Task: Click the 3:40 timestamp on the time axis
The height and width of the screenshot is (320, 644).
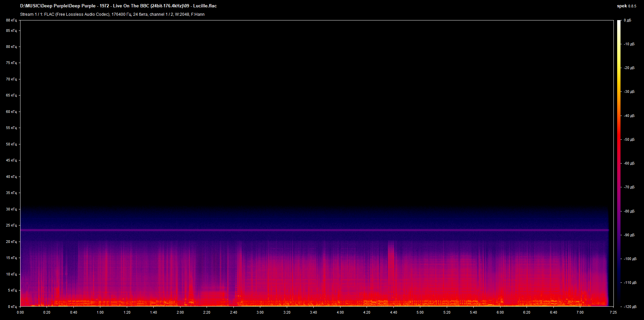Action: coord(314,312)
